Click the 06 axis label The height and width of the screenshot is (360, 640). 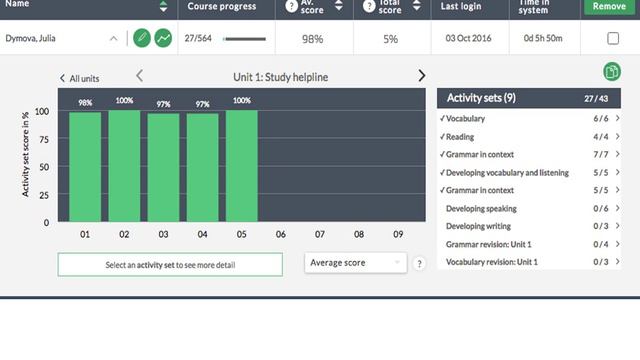click(x=281, y=234)
